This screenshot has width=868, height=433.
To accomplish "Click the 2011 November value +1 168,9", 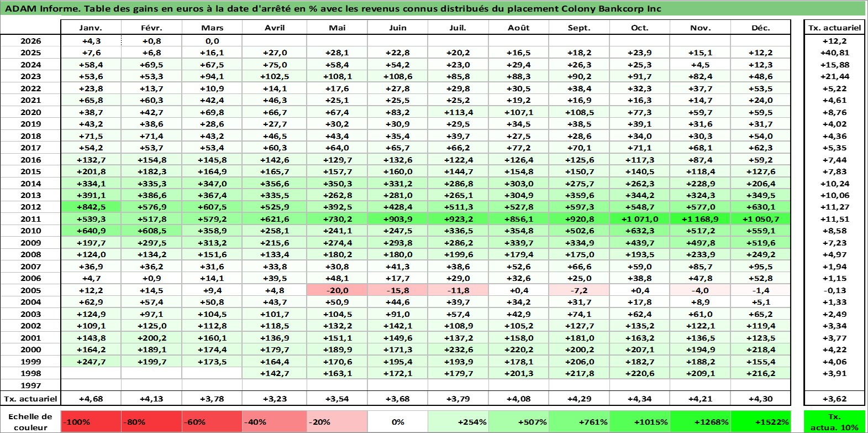I will coord(700,219).
